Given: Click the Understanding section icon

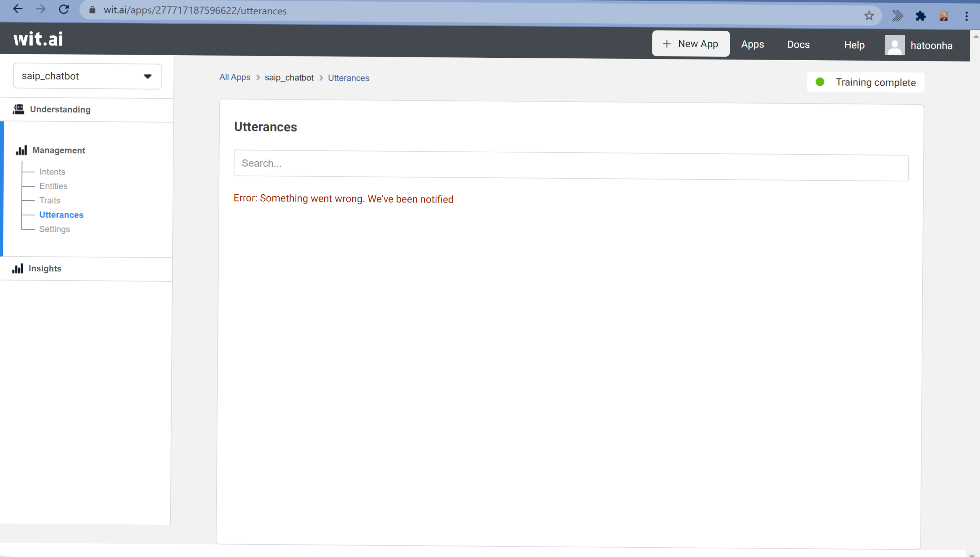Looking at the screenshot, I should tap(18, 109).
